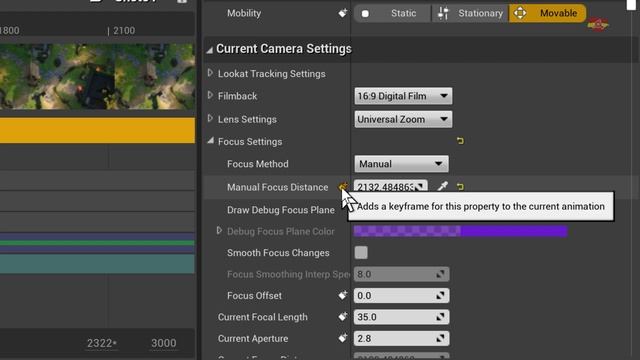Click Manual Focus Distance value field

390,187
